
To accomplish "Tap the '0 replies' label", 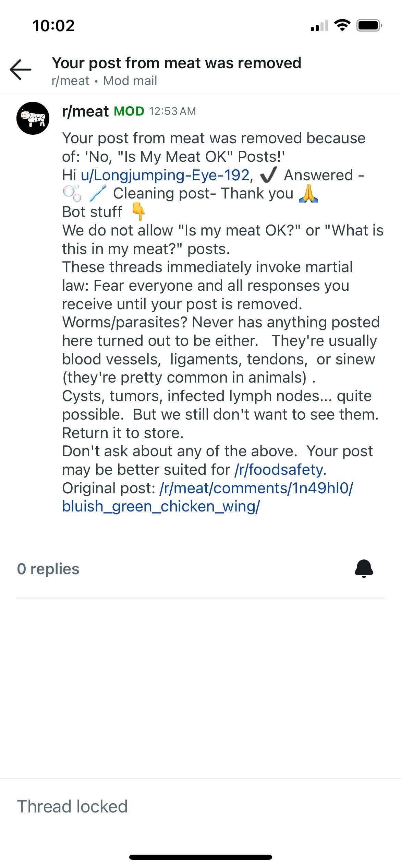I will 48,569.
